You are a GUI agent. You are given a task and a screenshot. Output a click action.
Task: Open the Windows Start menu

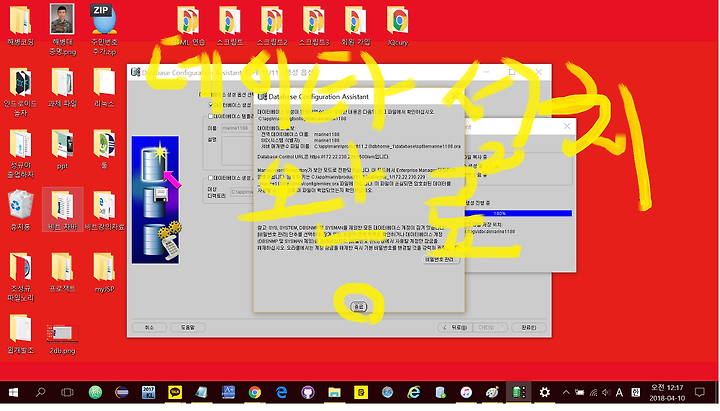click(13, 393)
